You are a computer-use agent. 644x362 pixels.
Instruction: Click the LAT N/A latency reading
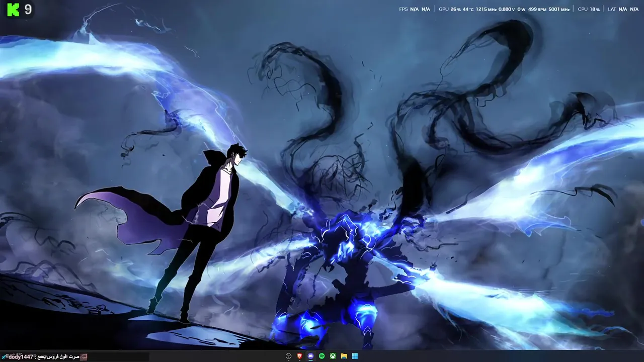(x=623, y=9)
